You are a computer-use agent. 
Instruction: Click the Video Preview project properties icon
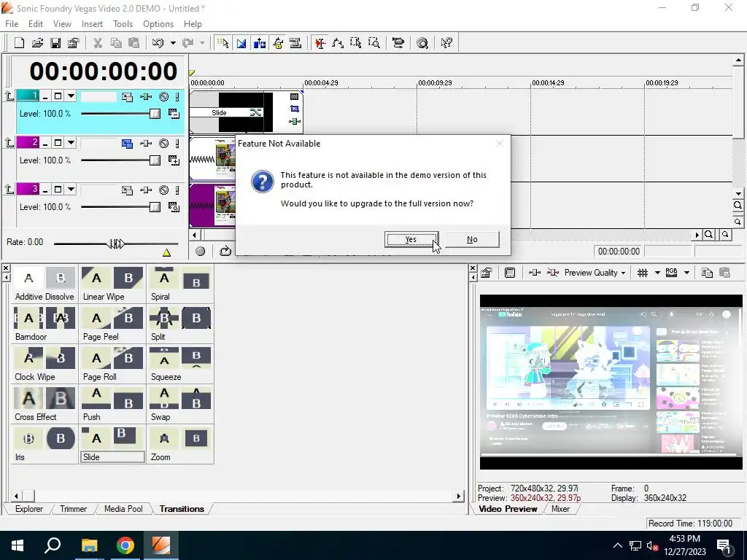[486, 273]
